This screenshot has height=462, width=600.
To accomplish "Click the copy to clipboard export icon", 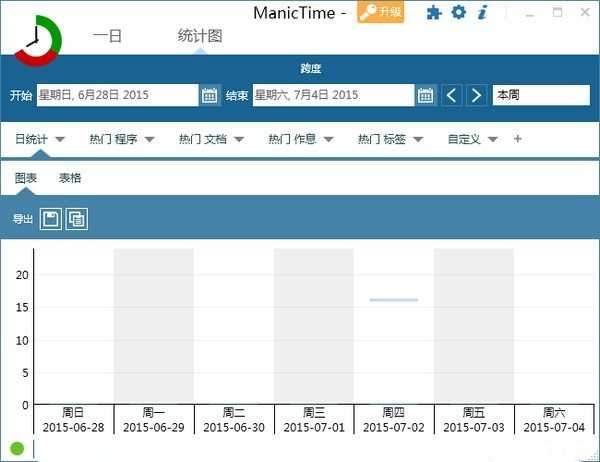I will 77,219.
